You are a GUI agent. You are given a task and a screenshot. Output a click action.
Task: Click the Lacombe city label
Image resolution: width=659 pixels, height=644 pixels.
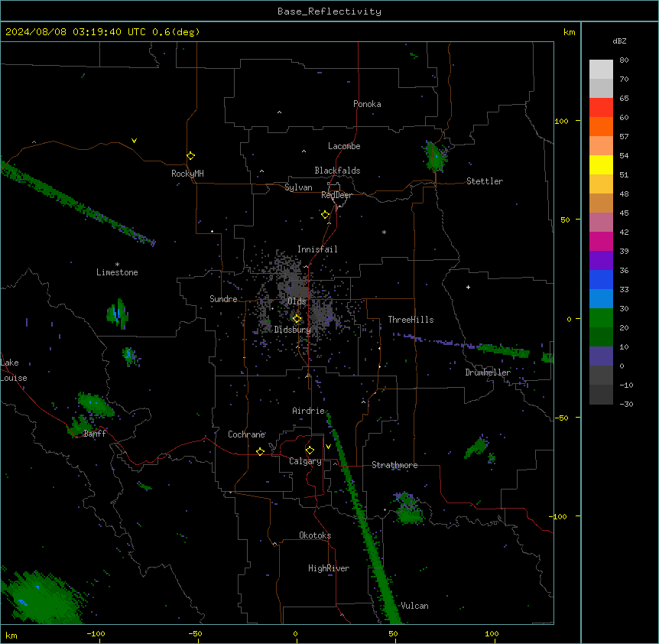coord(344,146)
